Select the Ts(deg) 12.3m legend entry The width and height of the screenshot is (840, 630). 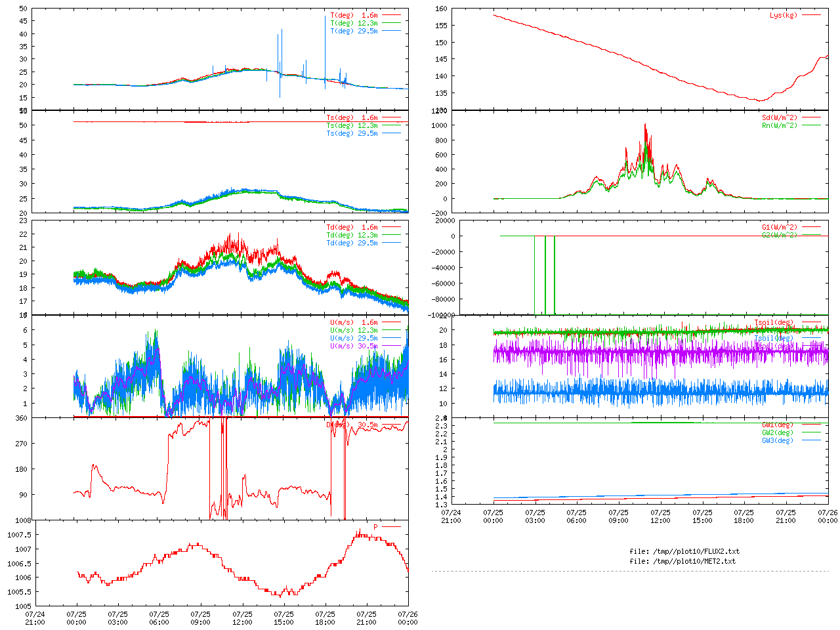352,125
